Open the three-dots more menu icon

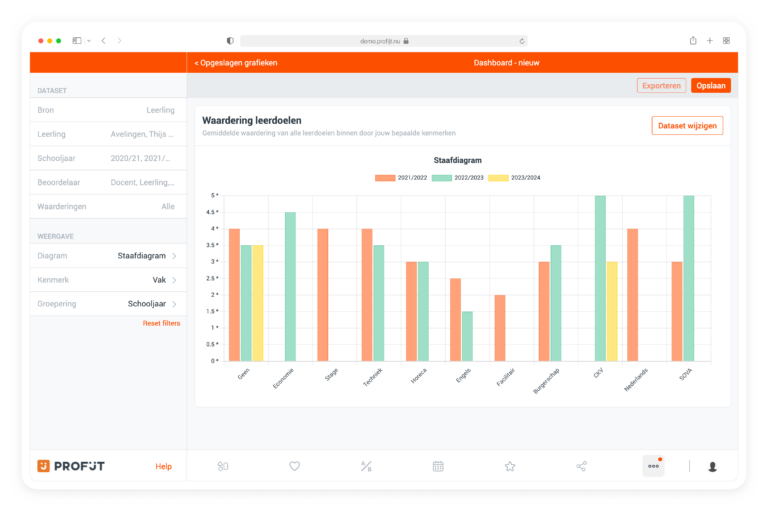(653, 466)
